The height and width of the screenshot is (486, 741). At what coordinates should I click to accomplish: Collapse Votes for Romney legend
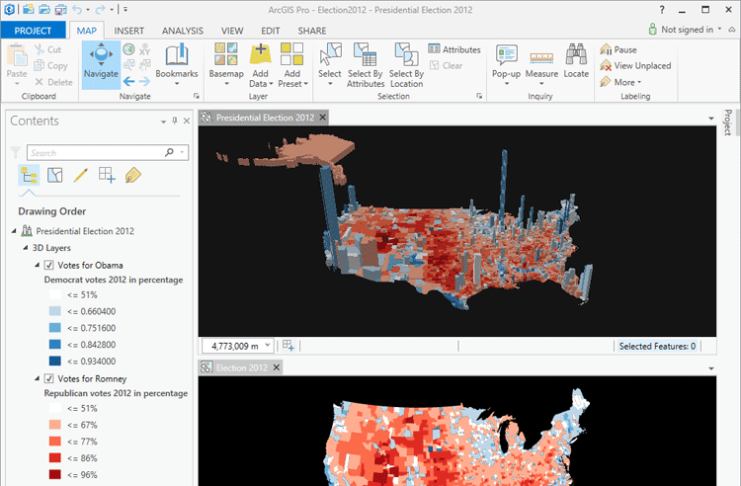click(37, 378)
